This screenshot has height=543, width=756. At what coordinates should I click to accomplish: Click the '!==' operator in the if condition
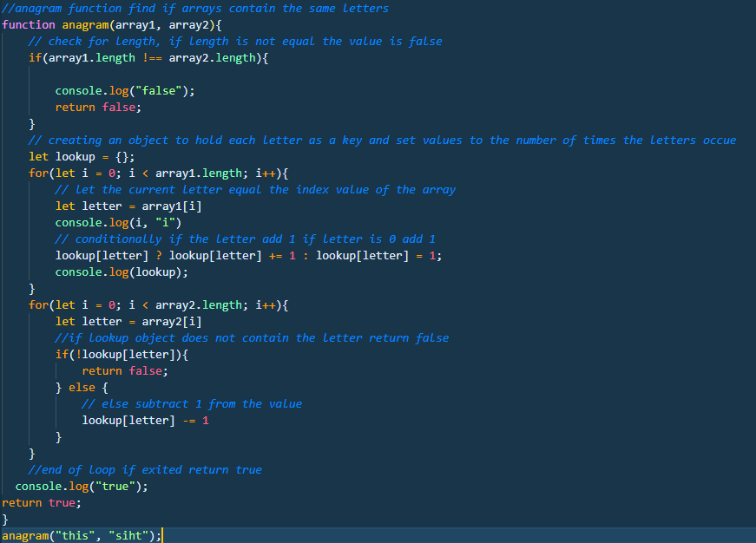pos(152,58)
